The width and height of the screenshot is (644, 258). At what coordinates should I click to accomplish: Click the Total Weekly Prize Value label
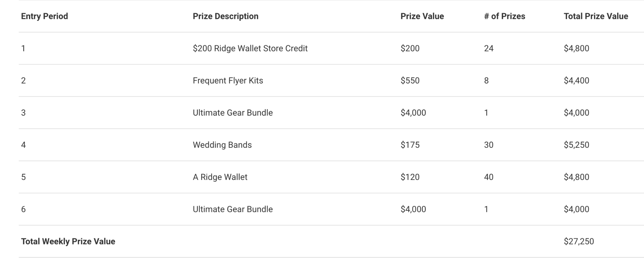coord(68,242)
